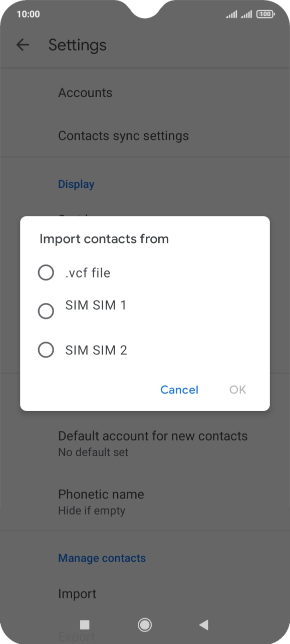
Task: Open the Recents square navigation button
Action: click(x=84, y=625)
